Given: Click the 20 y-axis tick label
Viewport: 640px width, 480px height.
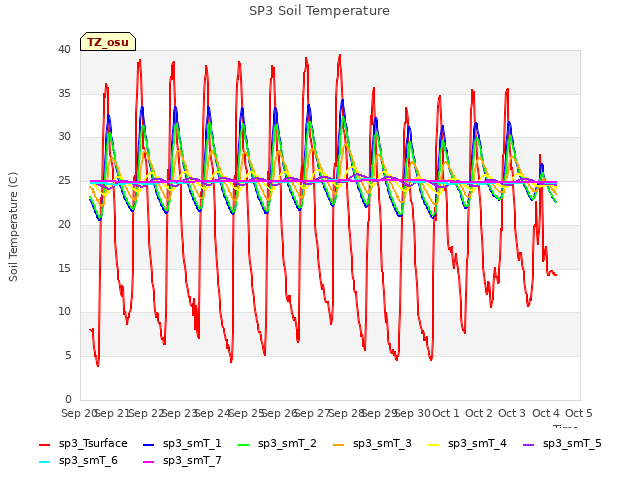Looking at the screenshot, I should [x=64, y=224].
